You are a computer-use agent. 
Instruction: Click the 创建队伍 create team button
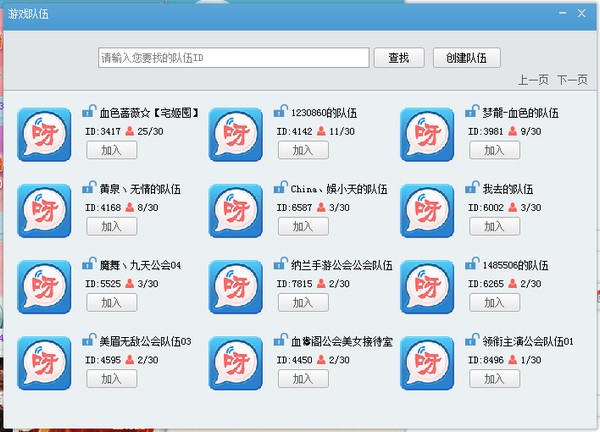[x=466, y=58]
